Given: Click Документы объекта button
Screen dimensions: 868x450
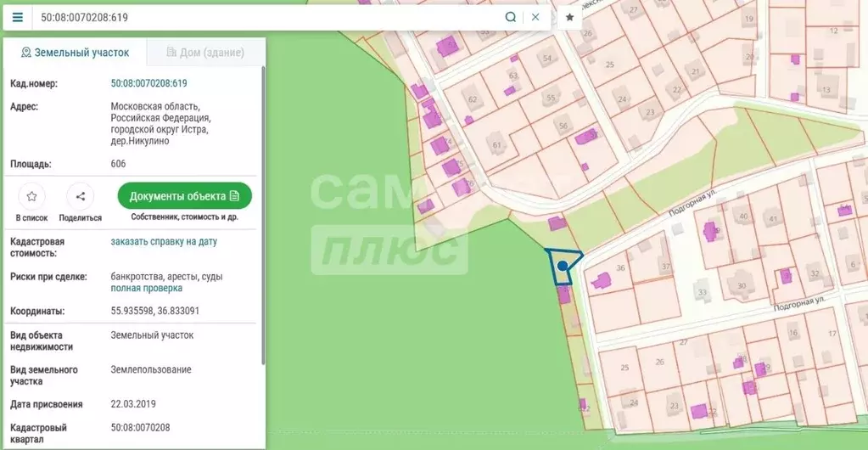Looking at the screenshot, I should (x=184, y=196).
